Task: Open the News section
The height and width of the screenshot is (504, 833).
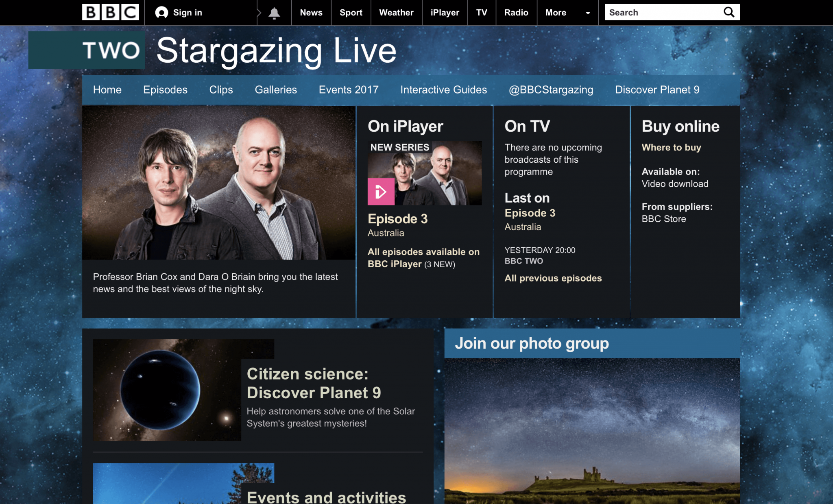Action: pos(311,13)
